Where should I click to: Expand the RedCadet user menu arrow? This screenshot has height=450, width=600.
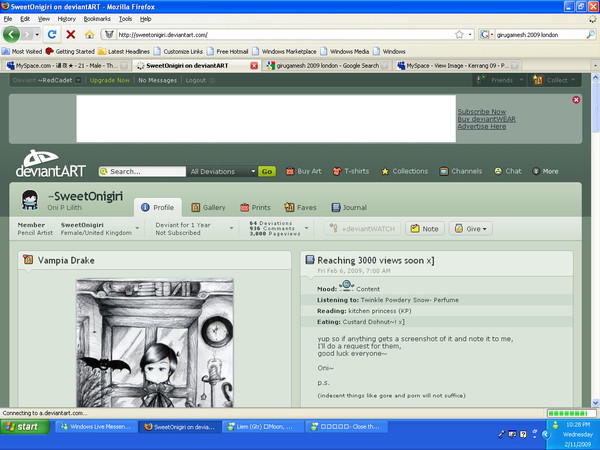click(x=78, y=80)
